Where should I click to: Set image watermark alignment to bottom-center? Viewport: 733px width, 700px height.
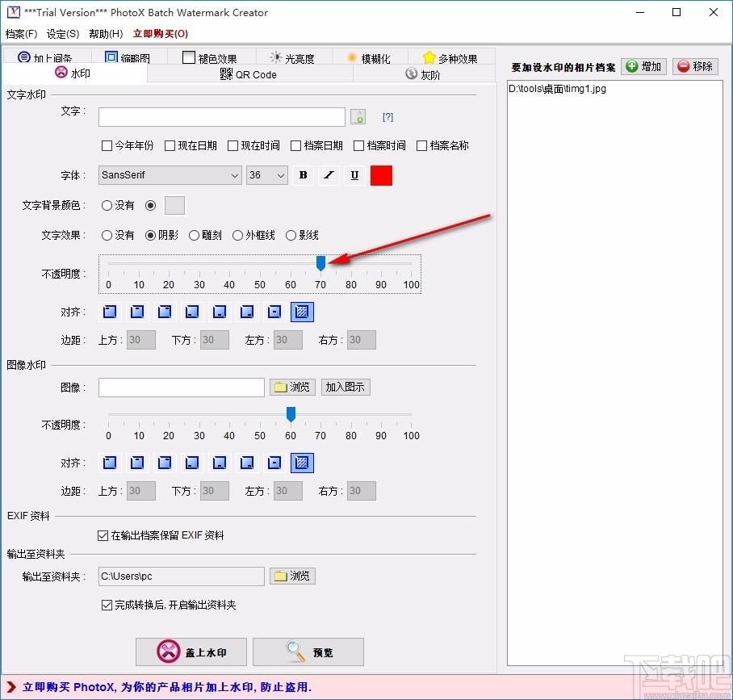point(220,463)
